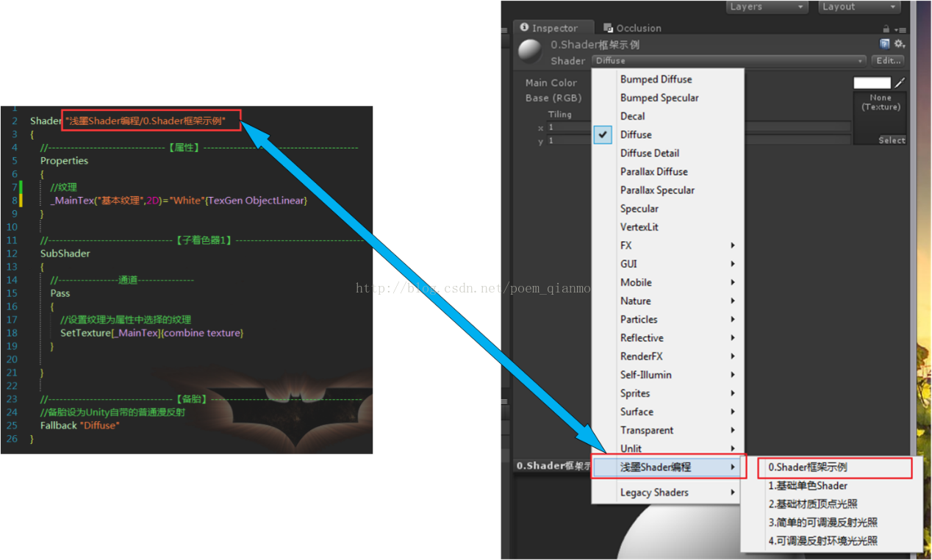Open the help reference book icon

[x=885, y=44]
